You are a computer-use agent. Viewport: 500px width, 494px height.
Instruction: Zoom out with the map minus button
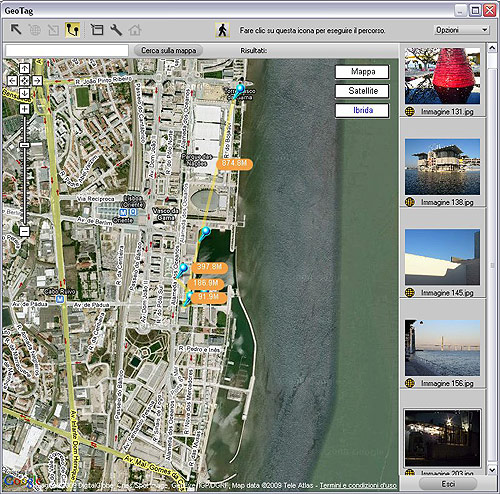point(24,231)
